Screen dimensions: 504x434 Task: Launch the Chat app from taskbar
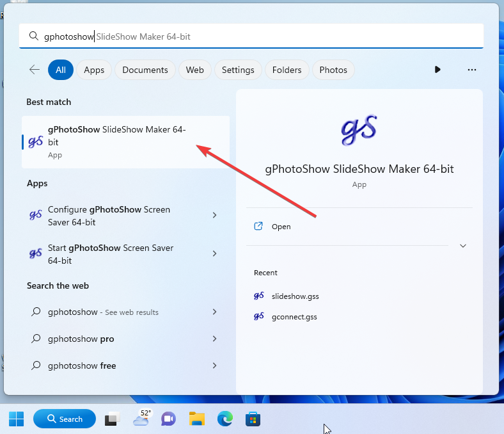(x=168, y=419)
